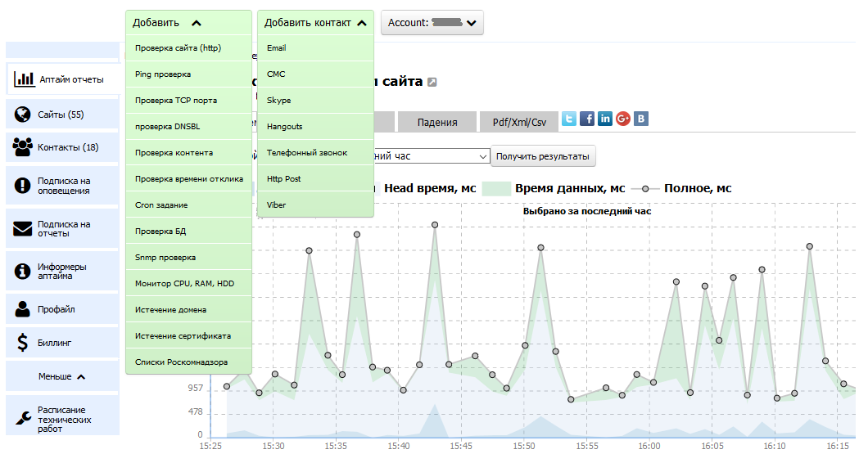Collapse the Добавить dropdown menu
868x463 pixels.
(x=188, y=23)
